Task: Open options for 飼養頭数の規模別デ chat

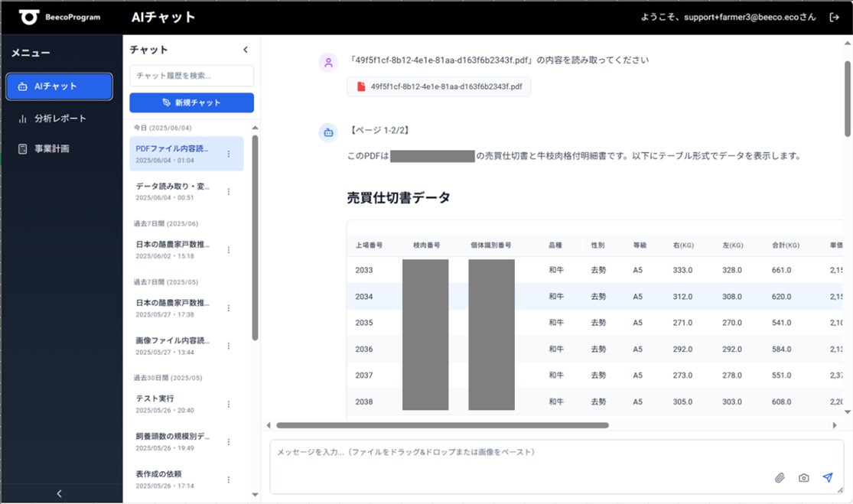Action: click(229, 442)
